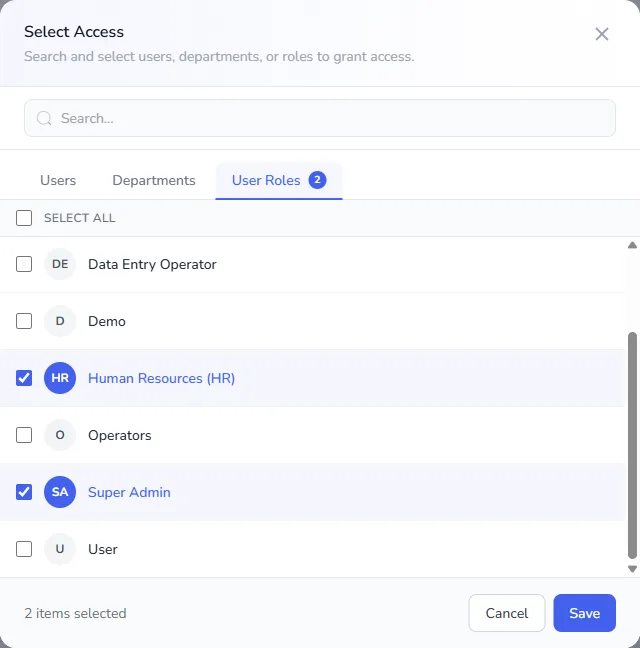Click the SELECT ALL label
This screenshot has width=640, height=648.
[x=80, y=218]
